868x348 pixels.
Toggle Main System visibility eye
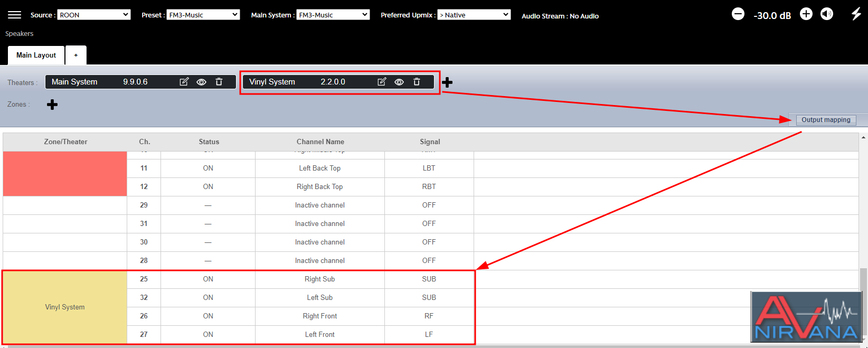(201, 82)
